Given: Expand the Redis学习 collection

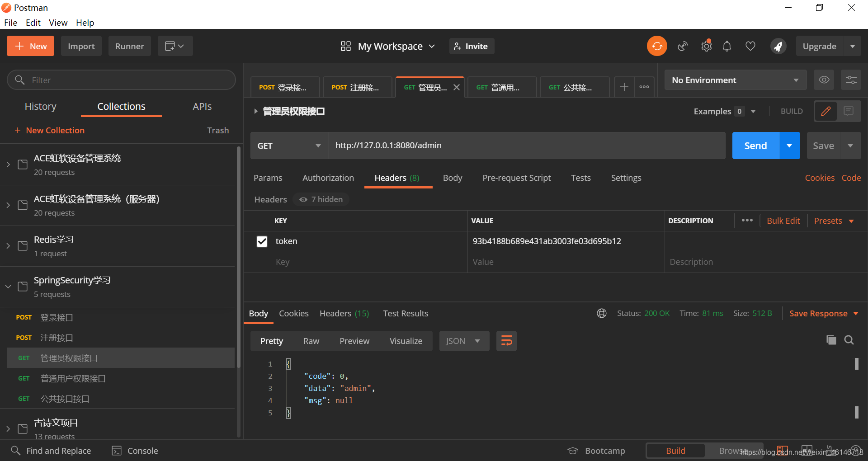Looking at the screenshot, I should (8, 246).
